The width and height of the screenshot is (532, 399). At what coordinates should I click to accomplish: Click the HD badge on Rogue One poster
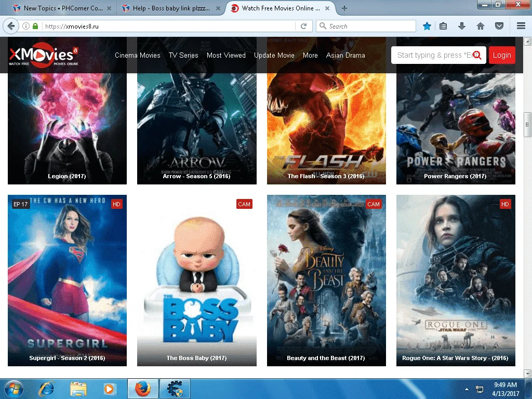tap(505, 204)
